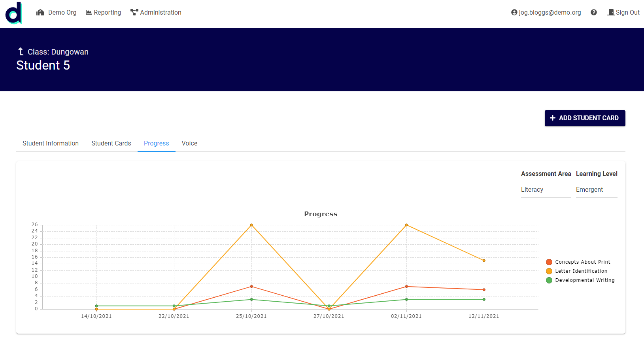644x338 pixels.
Task: Click y-axis value 26
Action: pyautogui.click(x=35, y=225)
